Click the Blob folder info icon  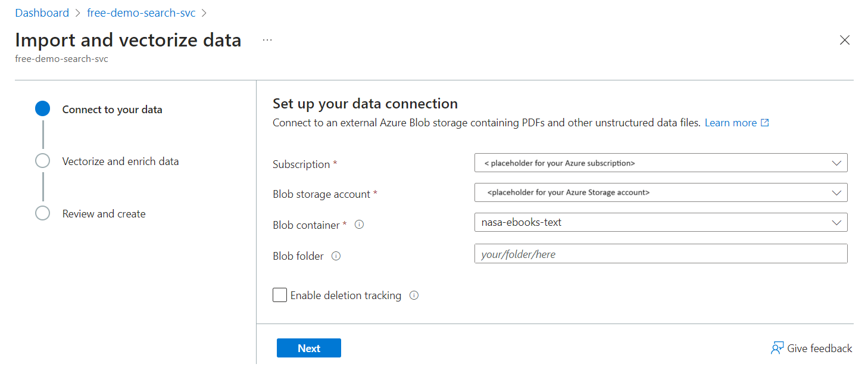pyautogui.click(x=336, y=256)
